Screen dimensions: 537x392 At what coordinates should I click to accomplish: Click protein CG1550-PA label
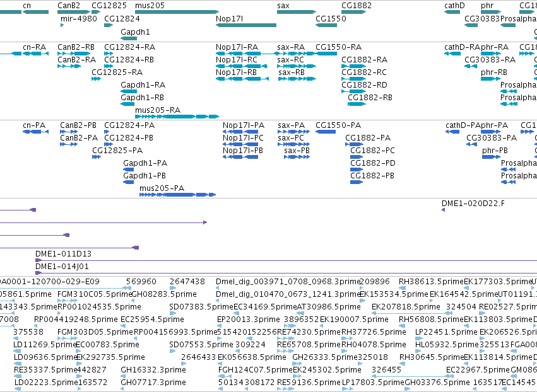click(338, 125)
